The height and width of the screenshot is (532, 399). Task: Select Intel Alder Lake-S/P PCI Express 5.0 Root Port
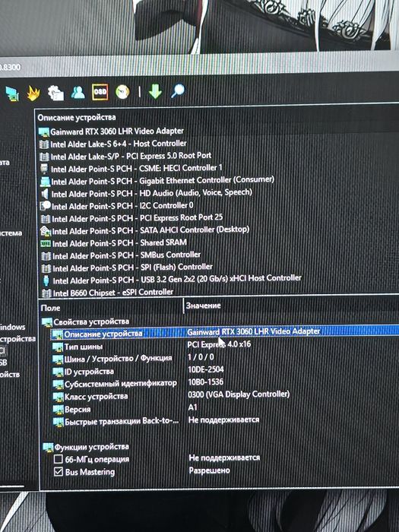[131, 156]
